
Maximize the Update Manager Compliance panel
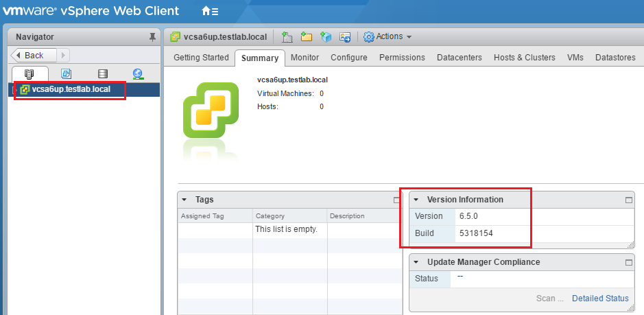click(628, 263)
